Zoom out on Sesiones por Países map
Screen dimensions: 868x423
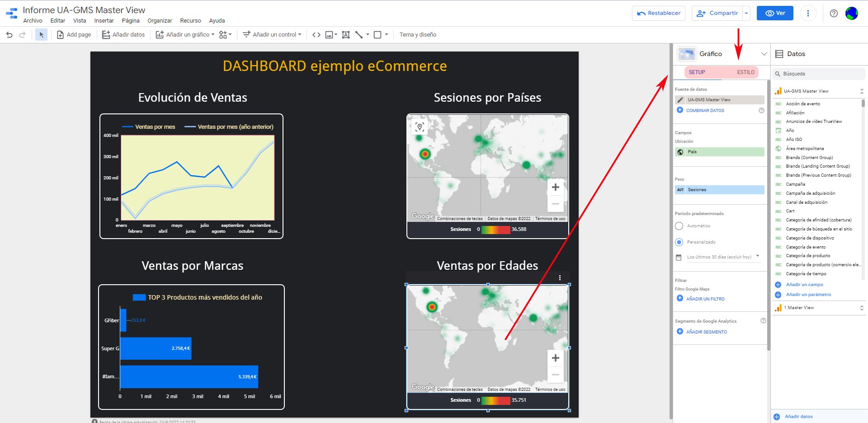(556, 204)
